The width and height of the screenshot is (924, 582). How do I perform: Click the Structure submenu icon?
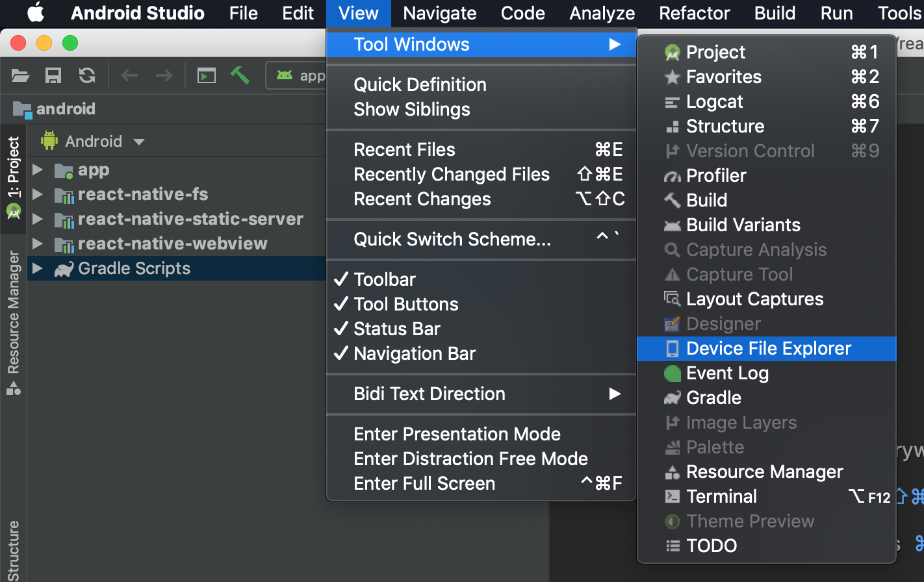[672, 127]
